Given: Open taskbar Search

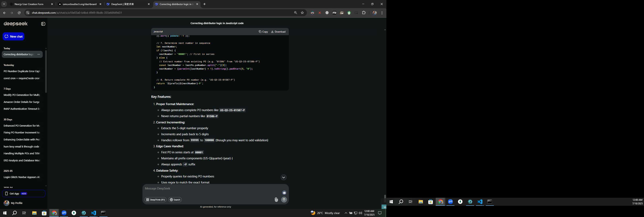Looking at the screenshot, I should tap(14, 213).
